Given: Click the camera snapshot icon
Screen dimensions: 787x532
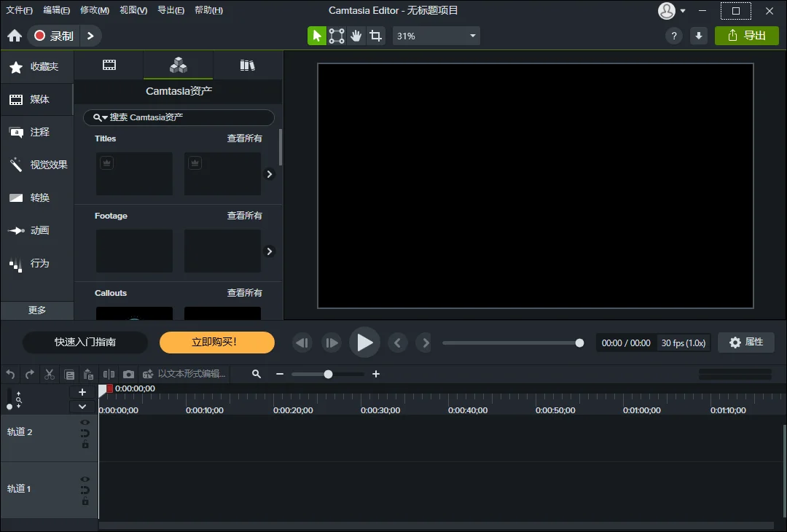Looking at the screenshot, I should 128,375.
